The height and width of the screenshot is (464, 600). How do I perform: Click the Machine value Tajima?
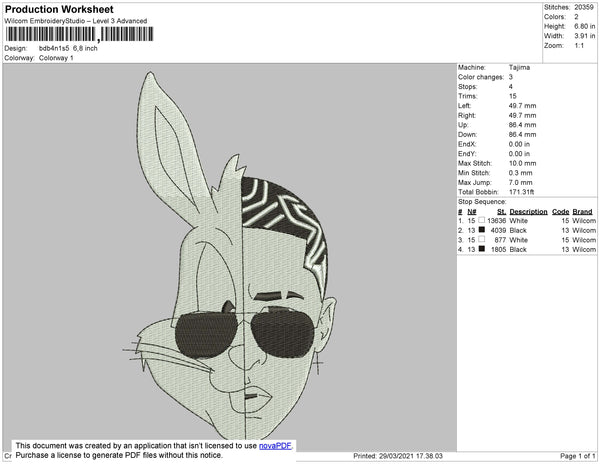(x=519, y=67)
